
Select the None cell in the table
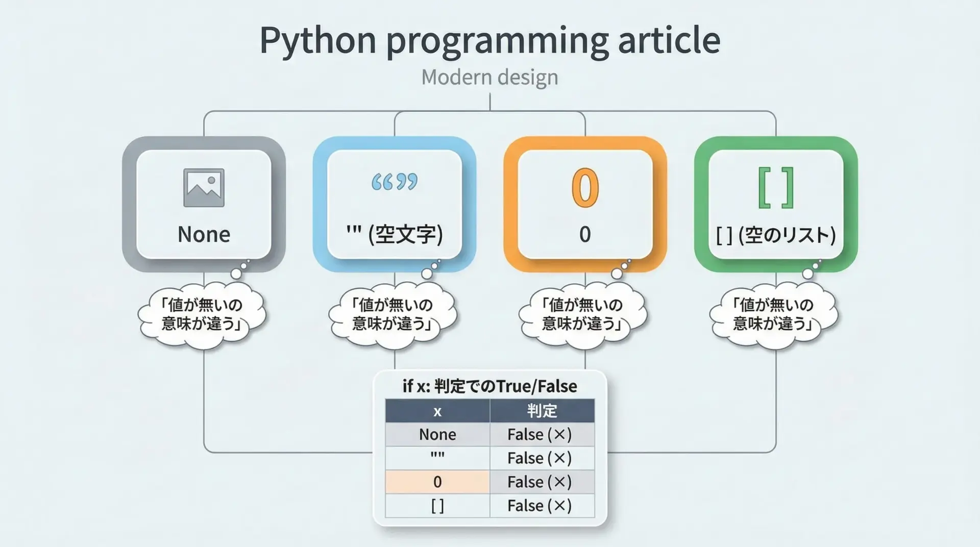(437, 434)
